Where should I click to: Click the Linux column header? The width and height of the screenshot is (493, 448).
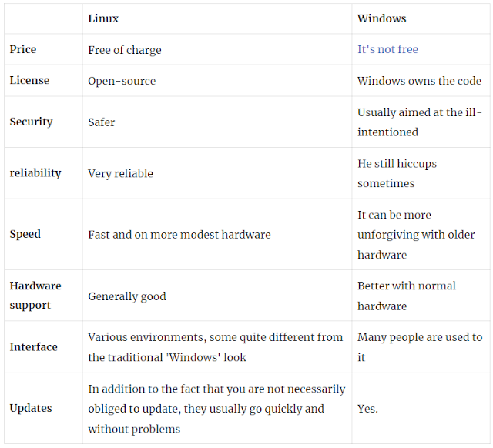pyautogui.click(x=103, y=18)
